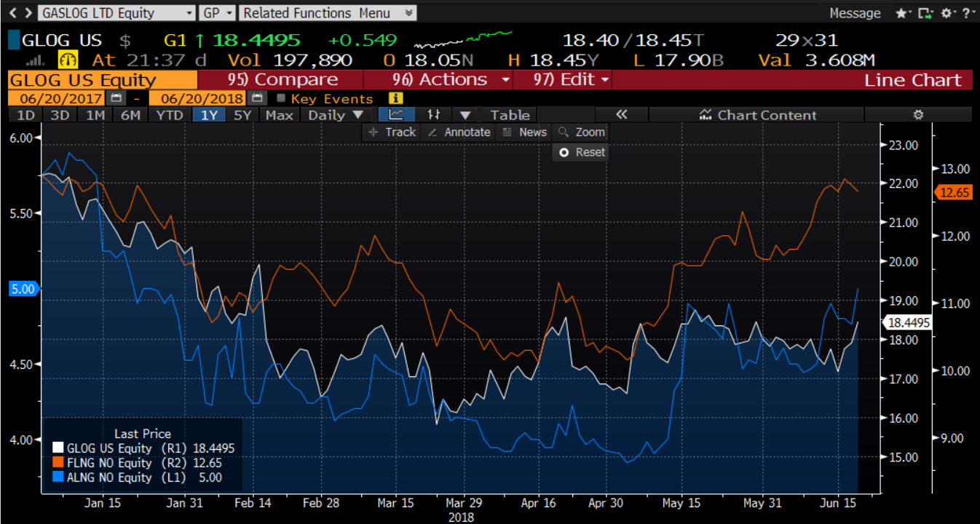Activate the Annotate pencil tool
The height and width of the screenshot is (524, 980).
pyautogui.click(x=459, y=132)
